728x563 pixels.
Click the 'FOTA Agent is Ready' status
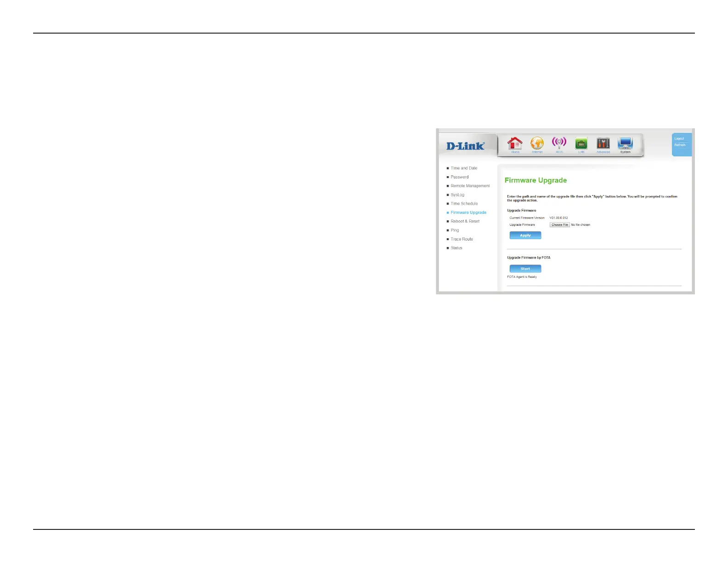coord(522,277)
